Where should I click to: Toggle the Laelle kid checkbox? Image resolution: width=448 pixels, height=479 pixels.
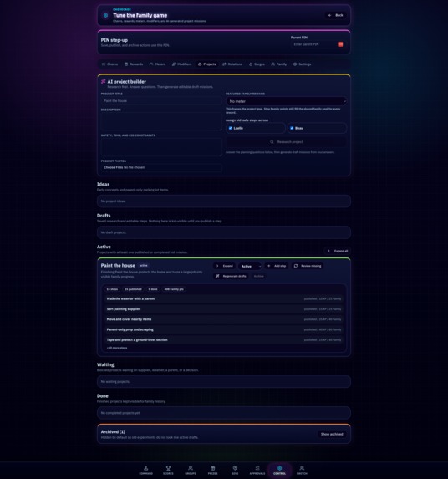pyautogui.click(x=231, y=128)
